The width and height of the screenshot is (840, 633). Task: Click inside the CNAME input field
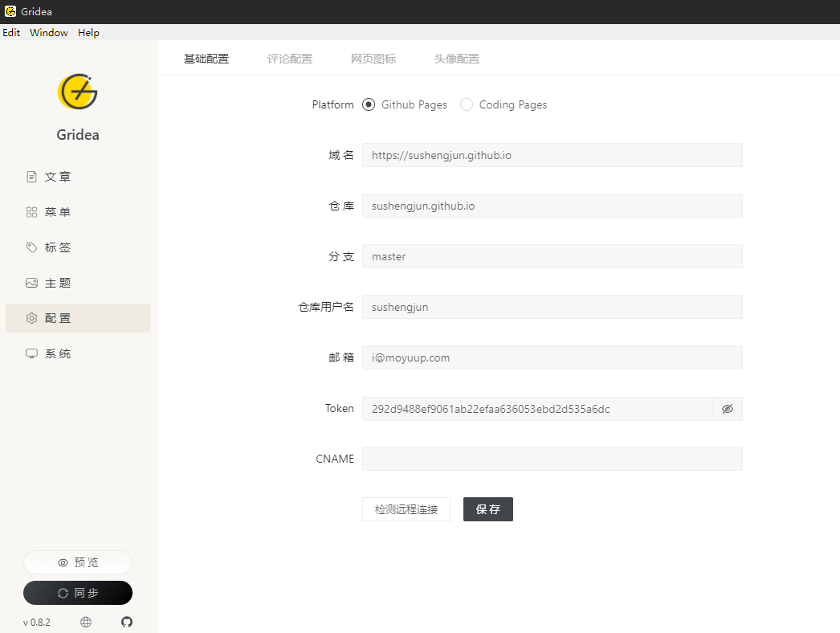click(552, 459)
